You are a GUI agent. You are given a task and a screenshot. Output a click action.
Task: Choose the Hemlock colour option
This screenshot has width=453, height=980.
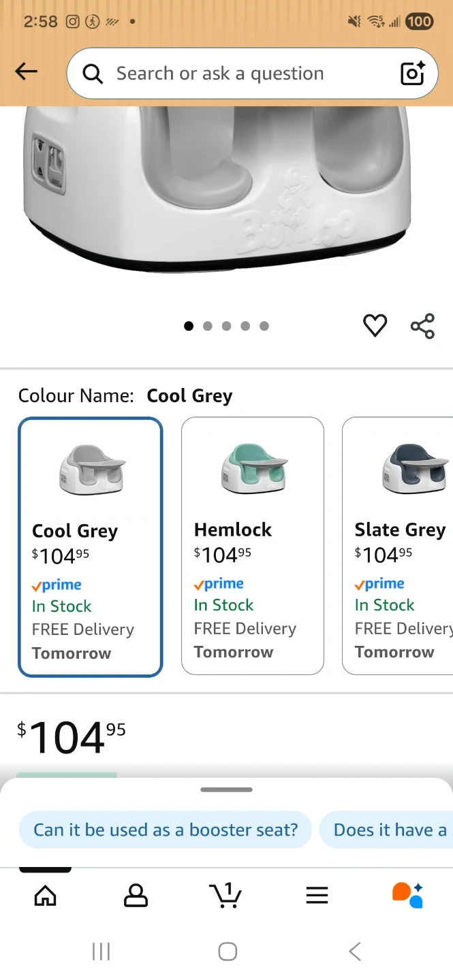pos(252,546)
